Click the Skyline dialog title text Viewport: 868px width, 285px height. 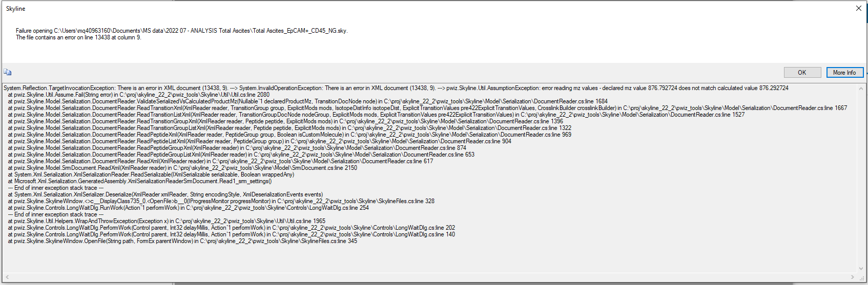(x=15, y=9)
